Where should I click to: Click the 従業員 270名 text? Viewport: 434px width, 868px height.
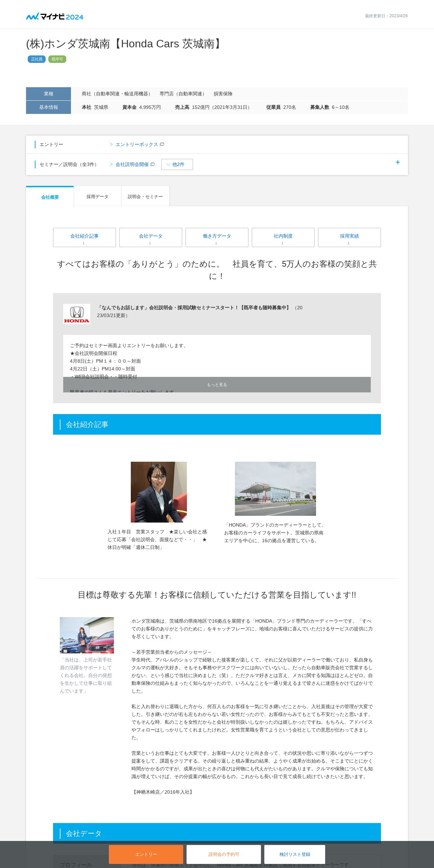pos(281,107)
